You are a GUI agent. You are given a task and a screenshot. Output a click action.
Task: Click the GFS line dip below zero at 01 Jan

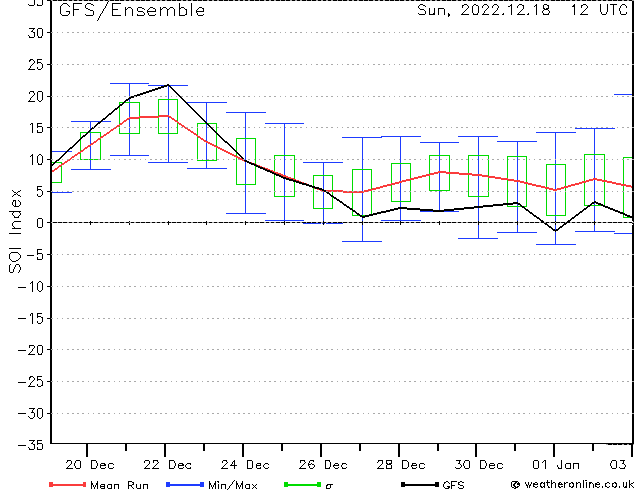(x=556, y=230)
